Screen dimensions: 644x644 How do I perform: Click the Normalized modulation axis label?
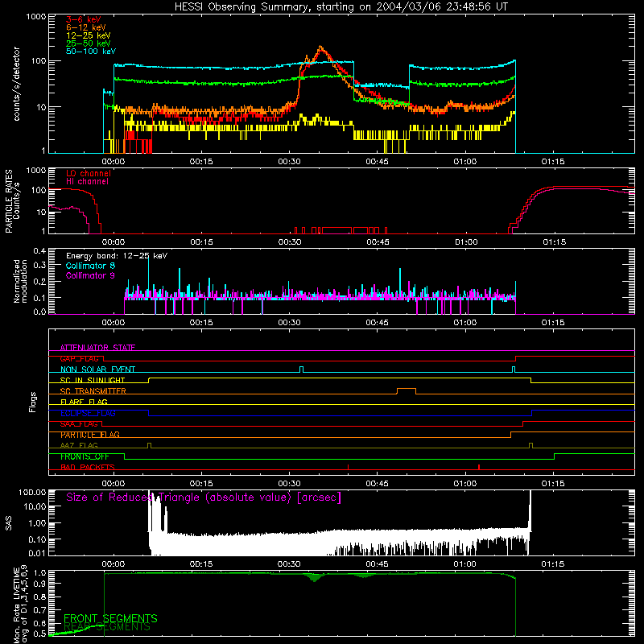(20, 281)
